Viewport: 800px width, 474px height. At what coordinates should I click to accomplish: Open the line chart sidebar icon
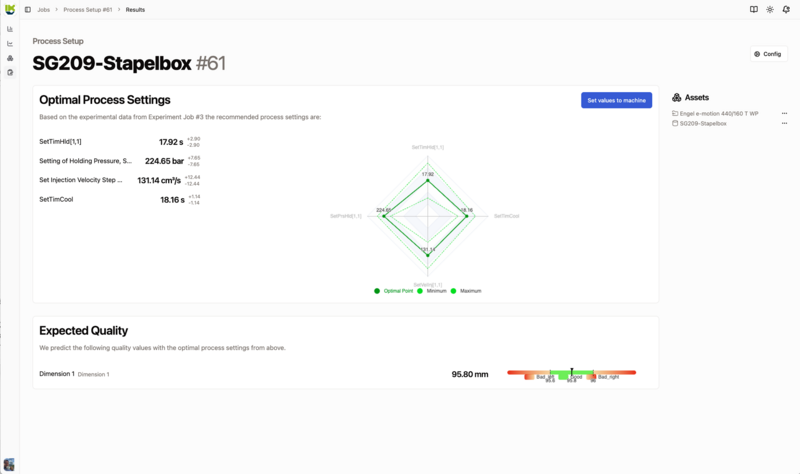10,43
